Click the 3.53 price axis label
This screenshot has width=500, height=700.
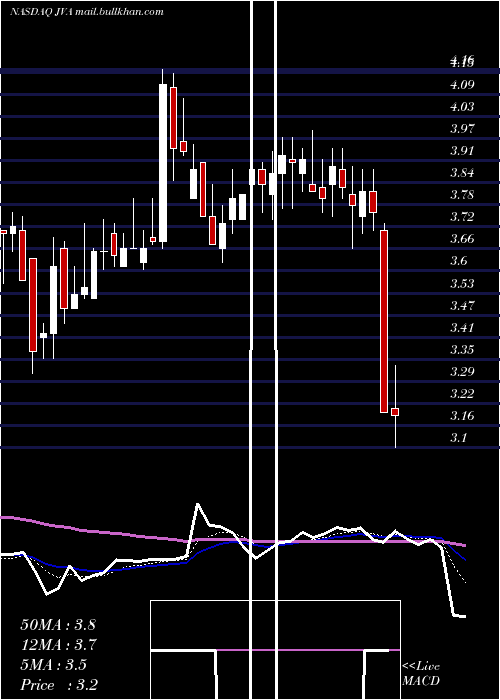tap(462, 284)
